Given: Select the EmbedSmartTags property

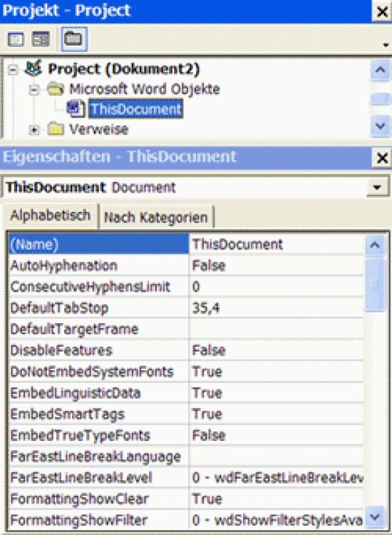Looking at the screenshot, I should pyautogui.click(x=98, y=414).
